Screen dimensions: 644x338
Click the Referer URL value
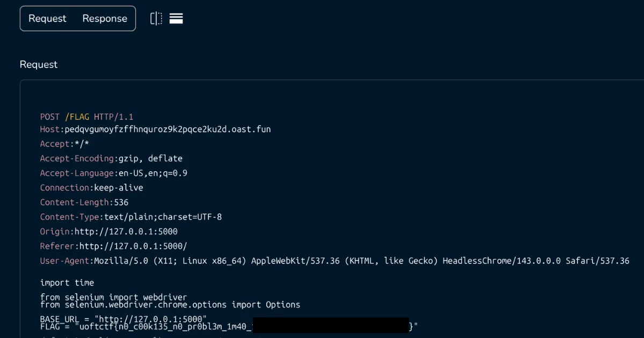tap(133, 246)
